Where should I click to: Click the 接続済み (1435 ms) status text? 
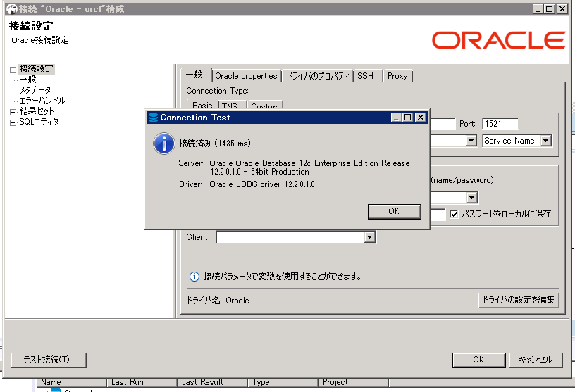pyautogui.click(x=215, y=144)
